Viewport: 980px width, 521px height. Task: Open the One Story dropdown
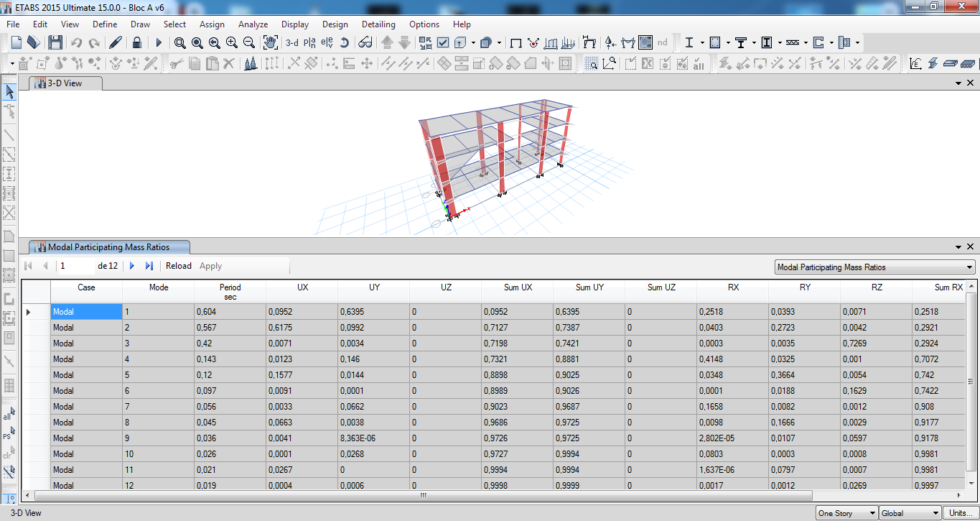point(847,513)
